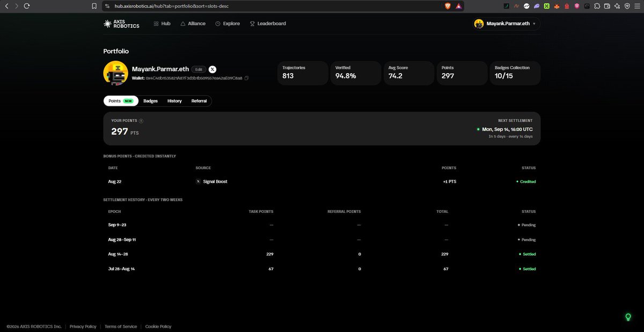Click the Settled status for Aug 14–28
The height and width of the screenshot is (332, 644).
pyautogui.click(x=528, y=254)
